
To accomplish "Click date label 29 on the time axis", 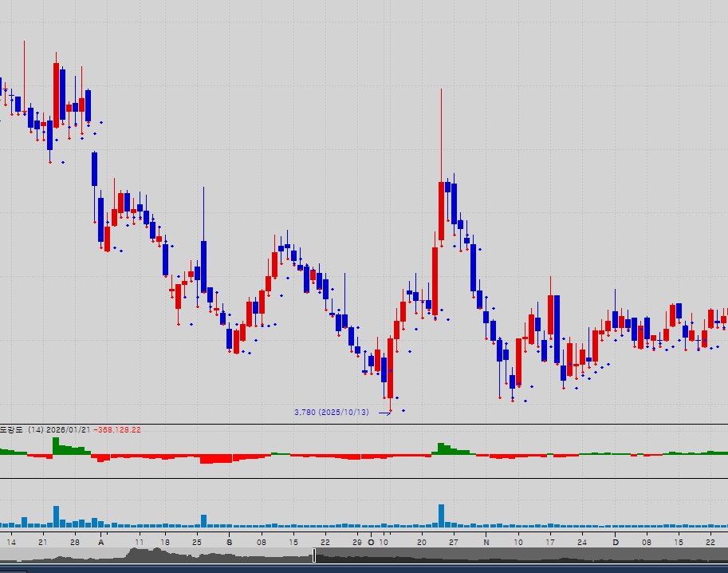I will click(357, 541).
